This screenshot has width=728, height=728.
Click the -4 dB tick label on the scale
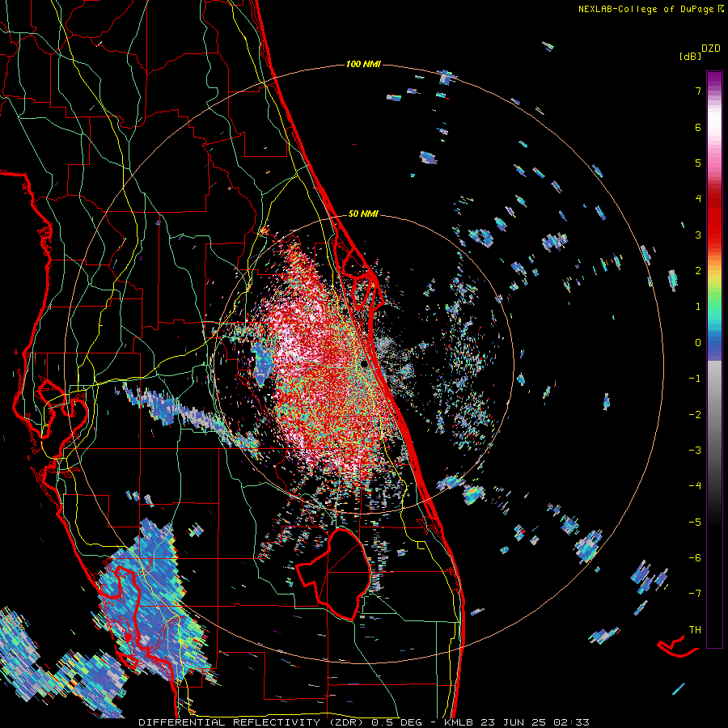coord(695,486)
